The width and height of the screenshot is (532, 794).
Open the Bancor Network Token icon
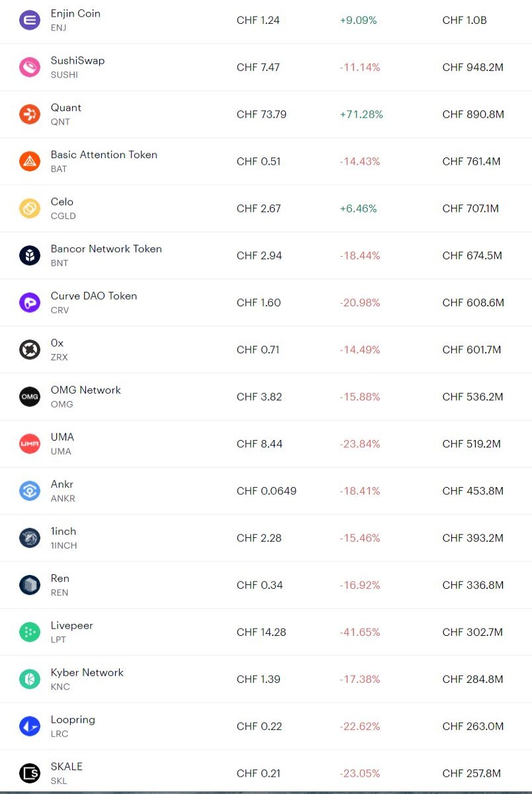pos(30,255)
